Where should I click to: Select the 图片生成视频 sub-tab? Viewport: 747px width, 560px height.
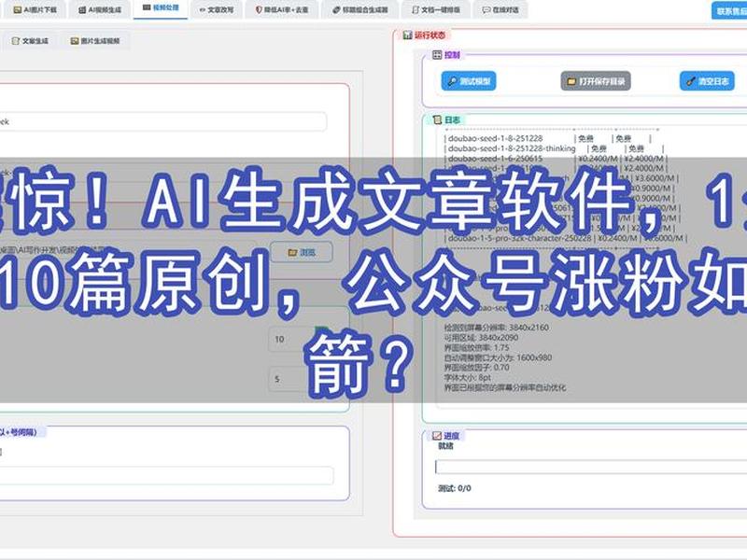95,41
